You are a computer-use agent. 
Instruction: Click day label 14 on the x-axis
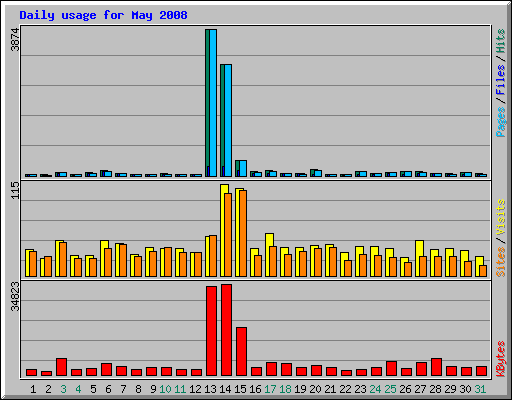coord(225,389)
